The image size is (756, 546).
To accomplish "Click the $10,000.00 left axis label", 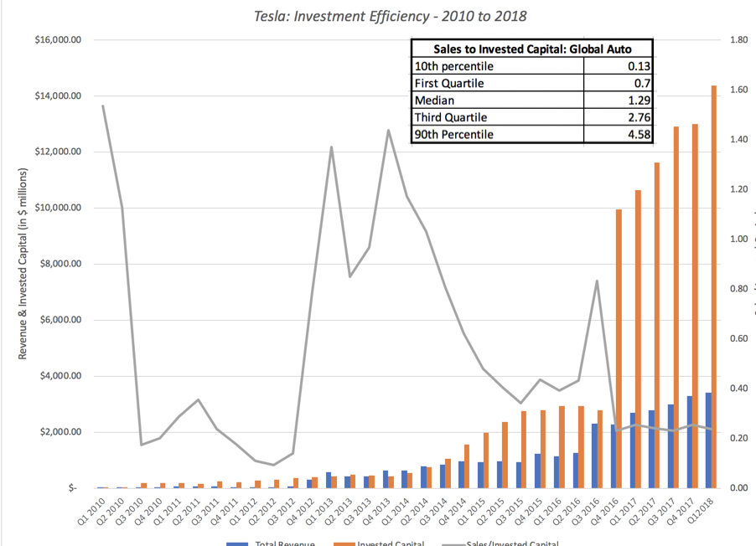I will 58,208.
